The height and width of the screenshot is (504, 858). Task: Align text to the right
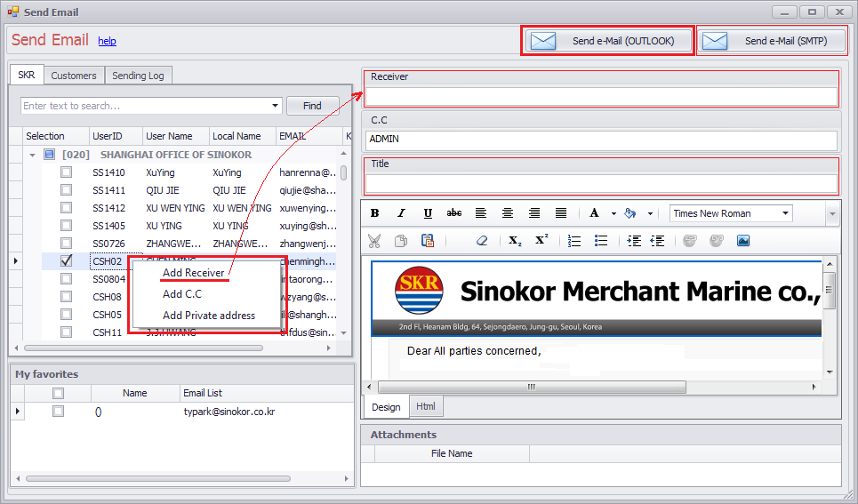534,213
